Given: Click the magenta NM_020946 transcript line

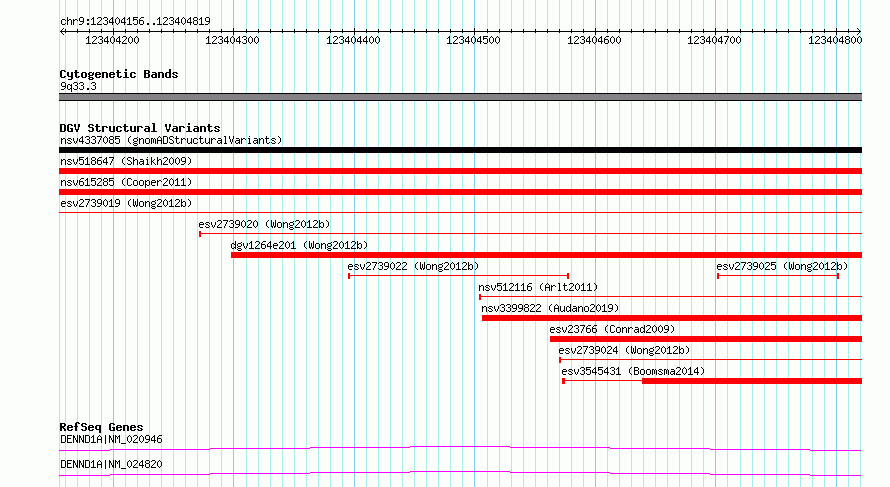Looking at the screenshot, I should click(460, 448).
